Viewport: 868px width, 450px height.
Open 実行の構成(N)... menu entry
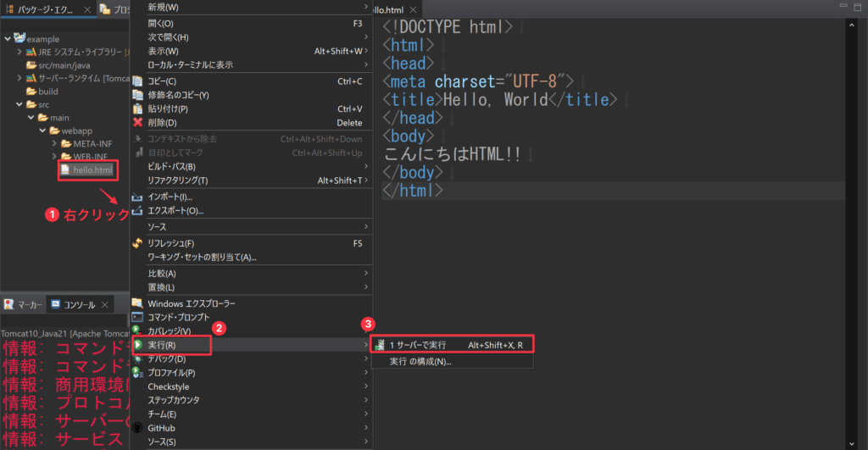tap(420, 361)
